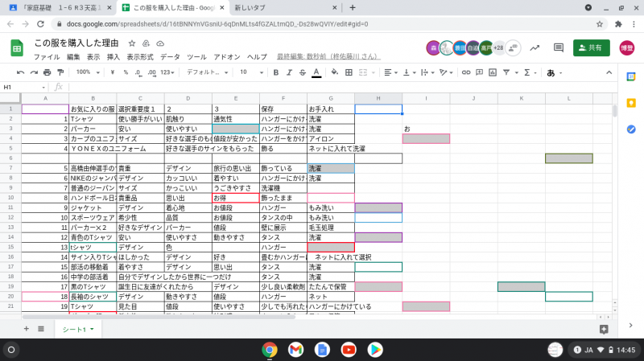The width and height of the screenshot is (644, 361).
Task: Toggle strikethrough formatting
Action: [303, 72]
